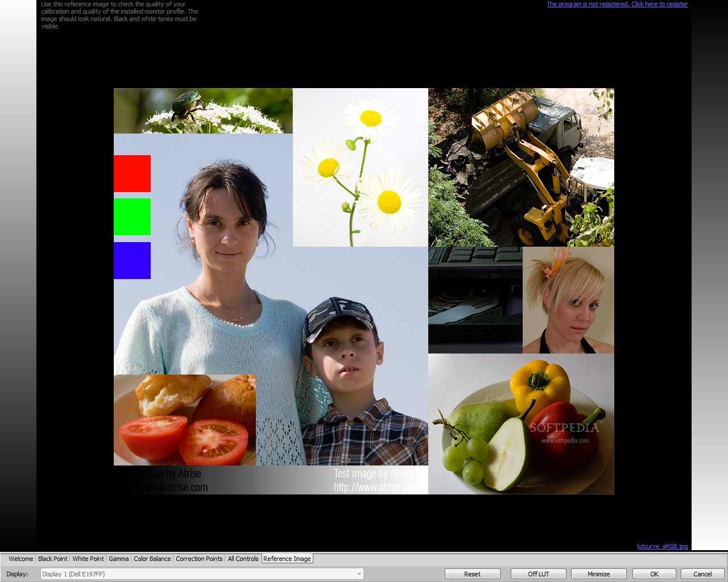Screen dimensions: 728x582
Task: Click the green color square
Action: [132, 217]
